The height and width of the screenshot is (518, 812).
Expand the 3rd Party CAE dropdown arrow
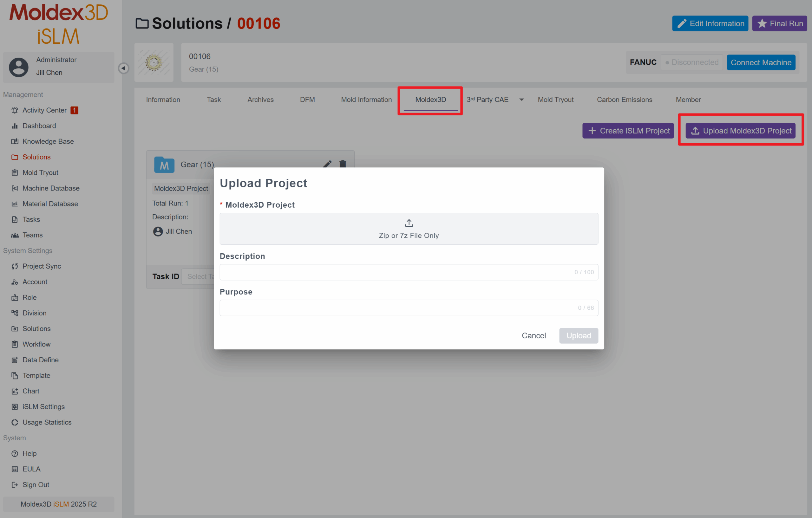(x=521, y=100)
